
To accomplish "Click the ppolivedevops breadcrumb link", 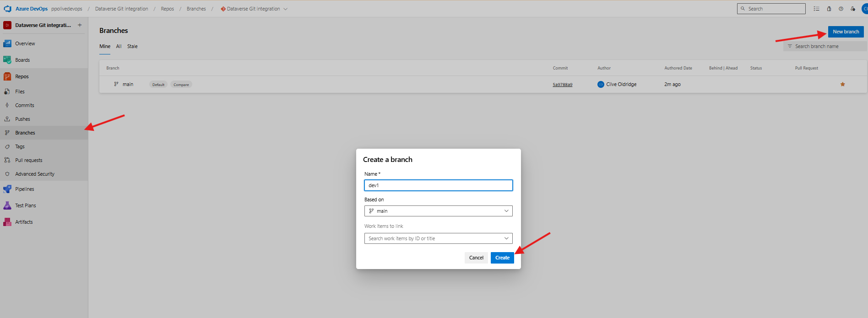I will pos(67,9).
